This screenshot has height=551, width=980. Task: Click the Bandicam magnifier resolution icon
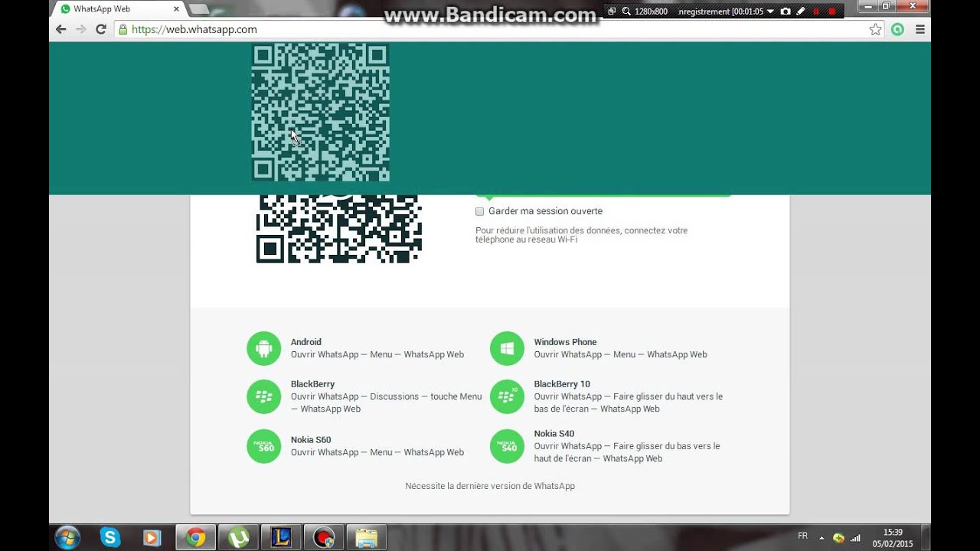pos(626,11)
